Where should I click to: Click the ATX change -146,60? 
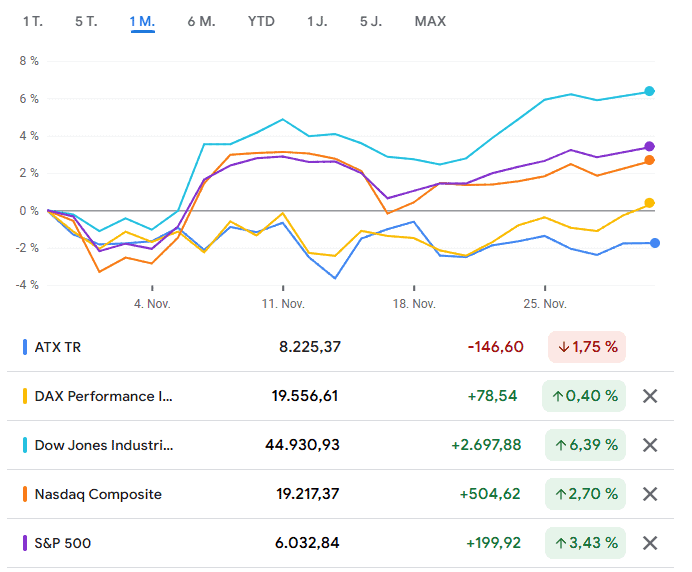pyautogui.click(x=496, y=347)
